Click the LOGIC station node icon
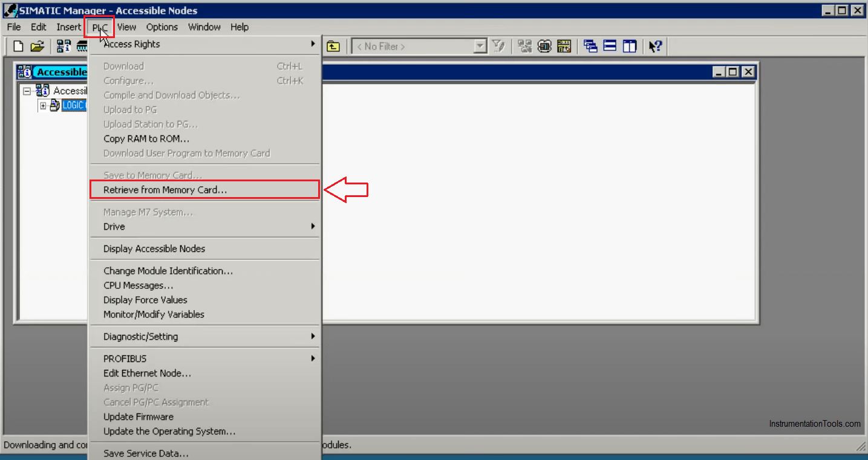This screenshot has height=460, width=868. 55,106
